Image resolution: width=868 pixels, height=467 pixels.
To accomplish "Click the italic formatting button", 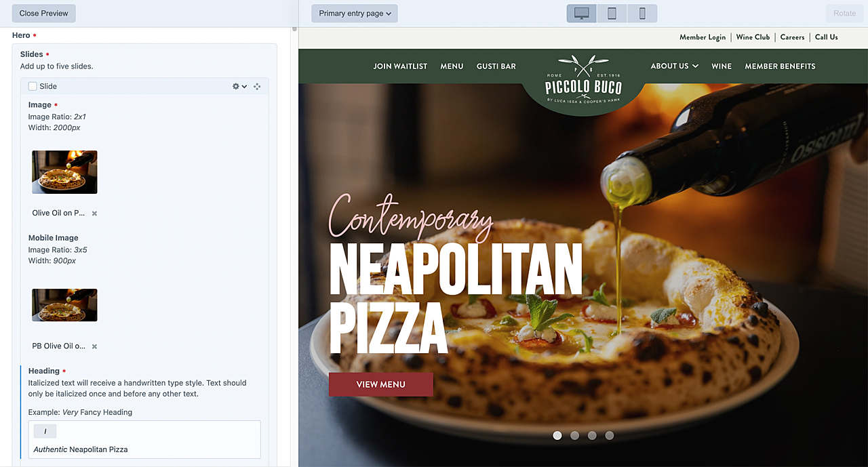I will point(45,432).
